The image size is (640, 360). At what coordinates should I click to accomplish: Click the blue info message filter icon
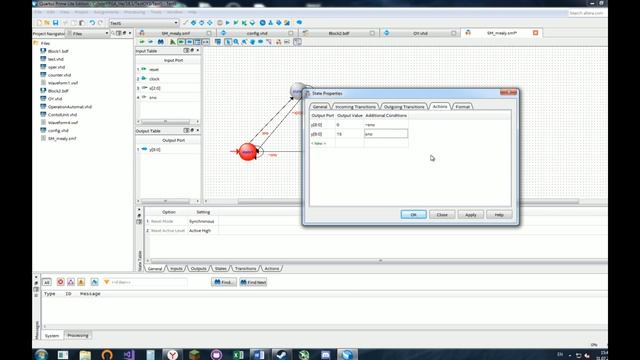click(x=95, y=282)
